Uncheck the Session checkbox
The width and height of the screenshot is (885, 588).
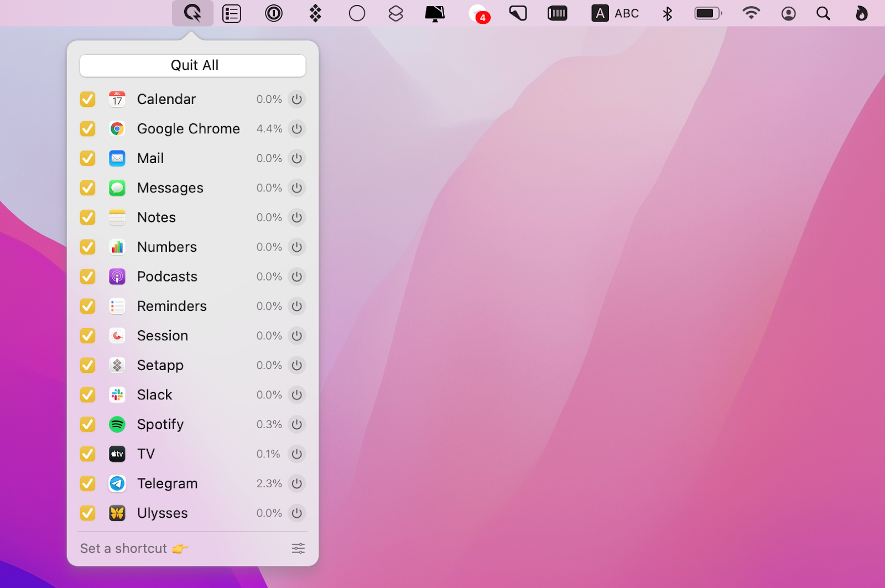click(87, 336)
